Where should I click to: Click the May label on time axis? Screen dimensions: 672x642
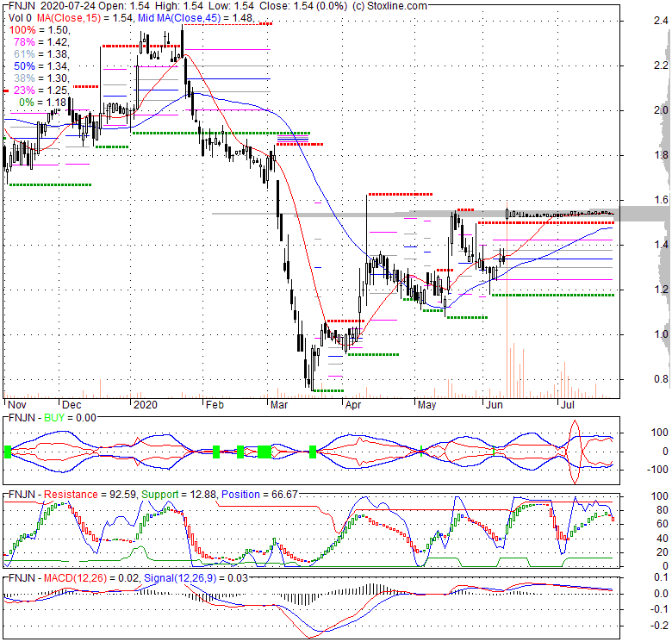(x=426, y=405)
